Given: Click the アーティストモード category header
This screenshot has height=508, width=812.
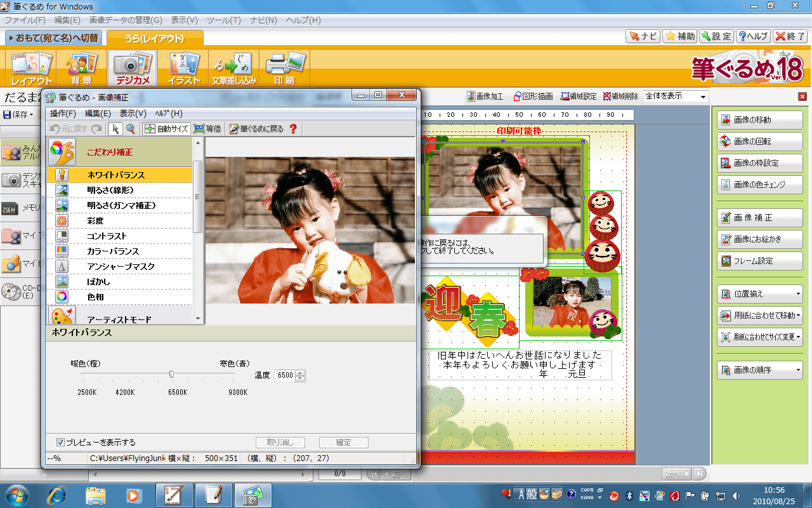Looking at the screenshot, I should click(x=119, y=316).
